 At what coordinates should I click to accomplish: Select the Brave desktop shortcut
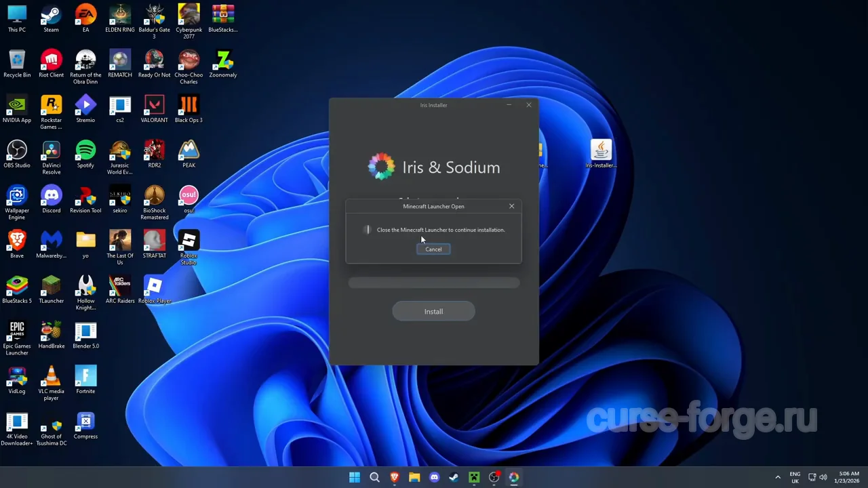point(17,245)
